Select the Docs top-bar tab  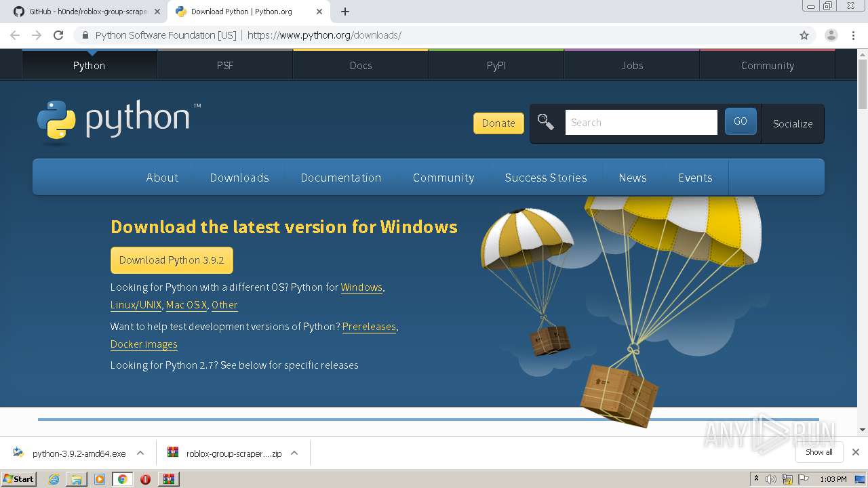[x=361, y=65]
